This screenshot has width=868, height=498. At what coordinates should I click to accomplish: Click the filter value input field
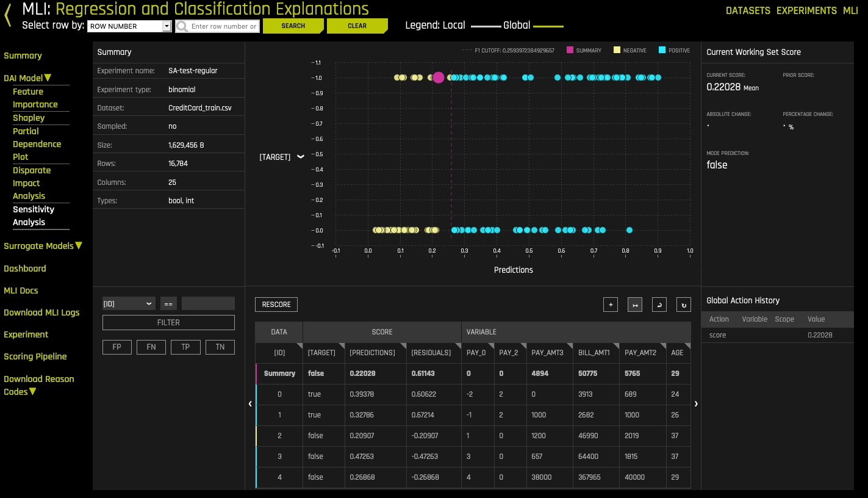208,303
